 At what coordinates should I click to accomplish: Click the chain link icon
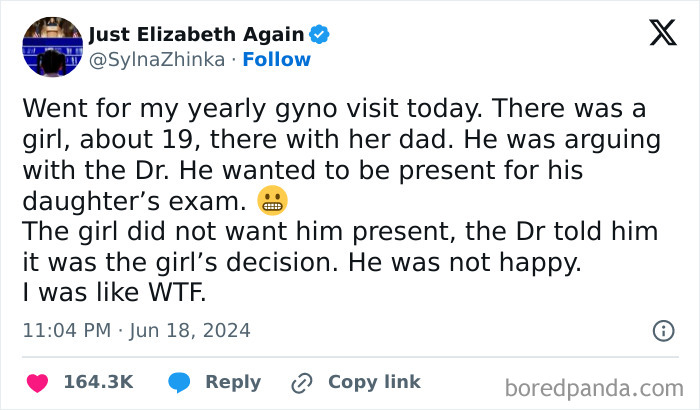(x=301, y=382)
